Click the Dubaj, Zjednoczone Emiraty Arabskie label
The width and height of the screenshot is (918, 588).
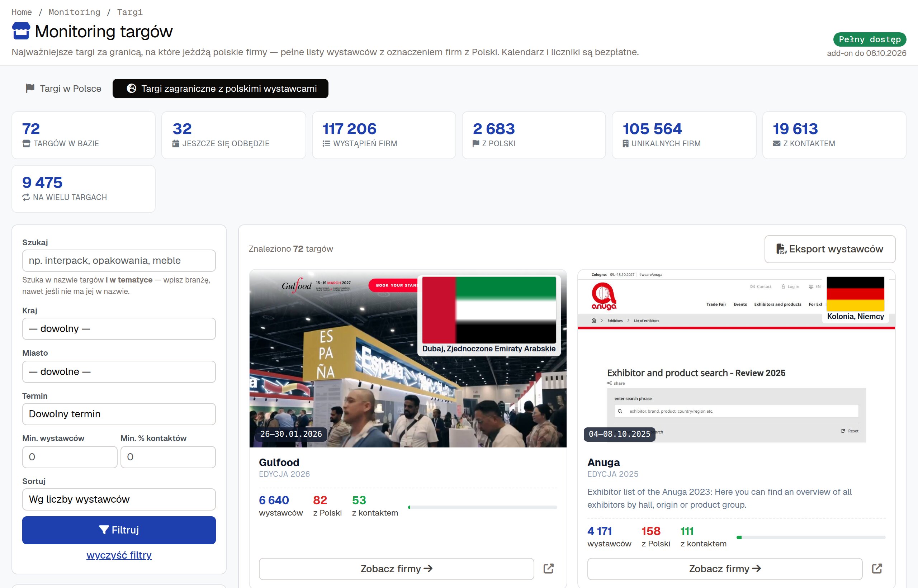(489, 348)
